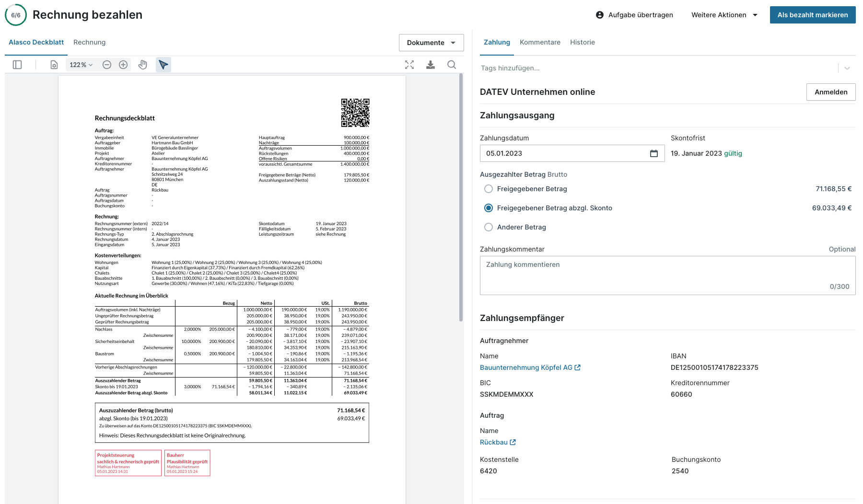Toggle the PDF sidebar panel icon

[x=17, y=65]
